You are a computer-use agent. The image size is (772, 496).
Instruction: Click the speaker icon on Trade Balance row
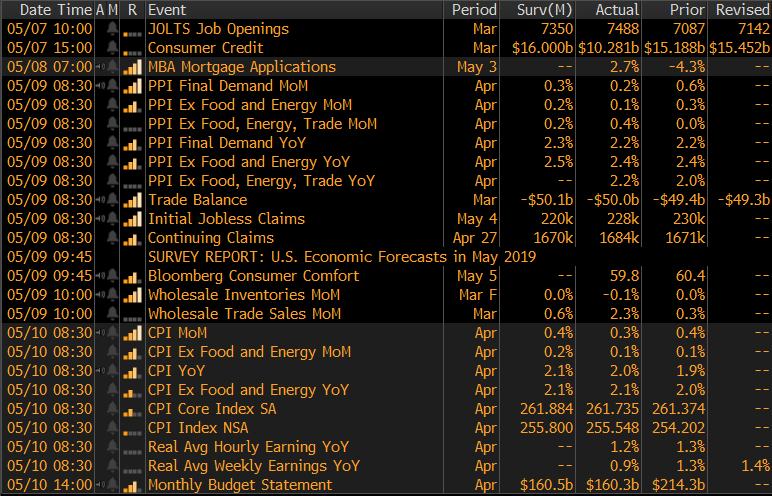100,200
